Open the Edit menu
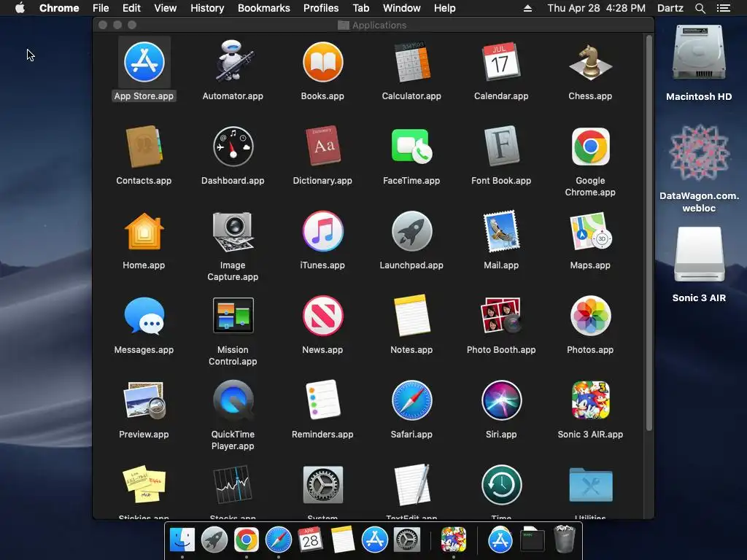747x560 pixels. pos(131,8)
